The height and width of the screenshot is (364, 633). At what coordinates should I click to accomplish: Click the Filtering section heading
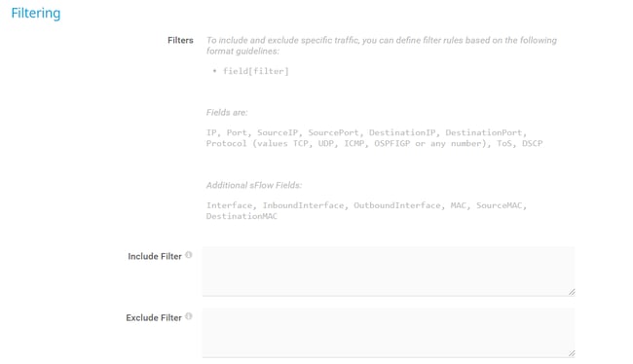[x=36, y=14]
